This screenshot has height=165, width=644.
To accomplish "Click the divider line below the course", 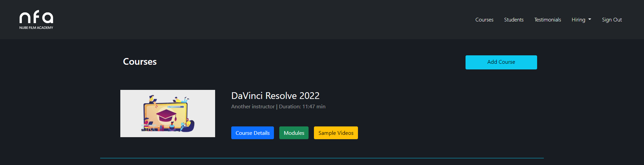I will click(x=322, y=158).
